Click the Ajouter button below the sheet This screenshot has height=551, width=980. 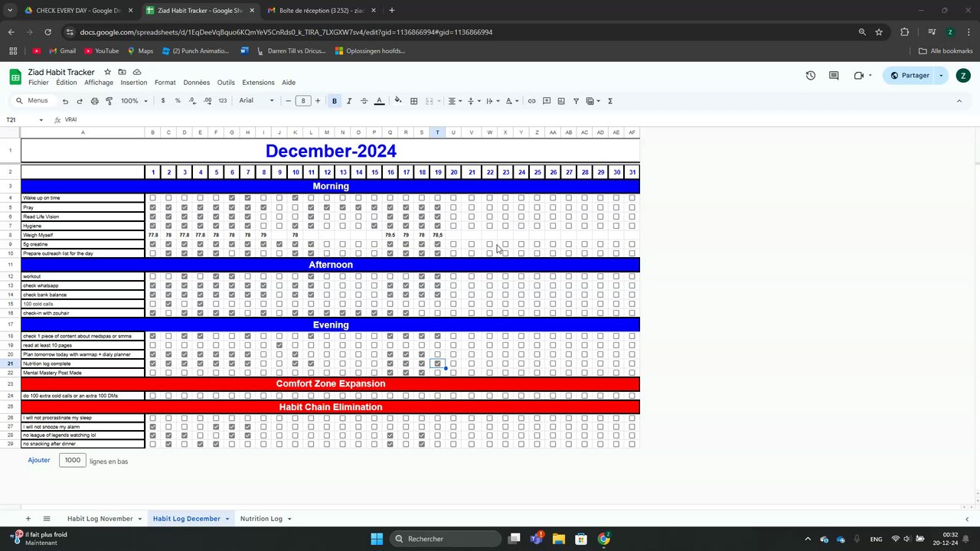(39, 460)
